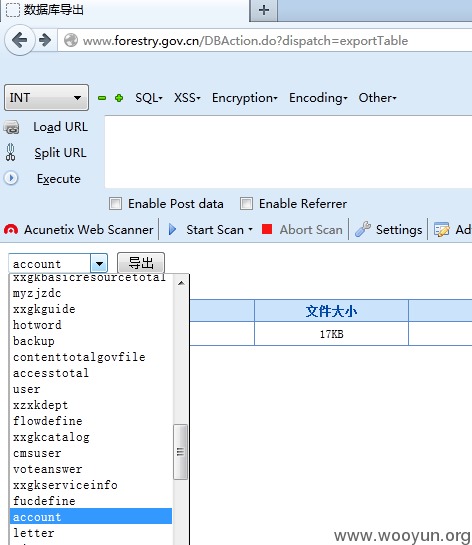Viewport: 472px width, 545px height.
Task: Expand the Start Scan dropdown arrow
Action: tap(250, 230)
